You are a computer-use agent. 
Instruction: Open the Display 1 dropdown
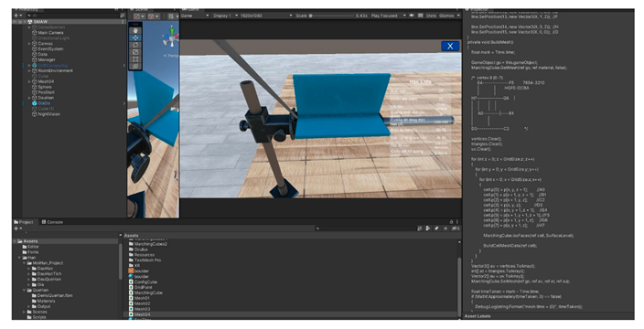click(225, 16)
